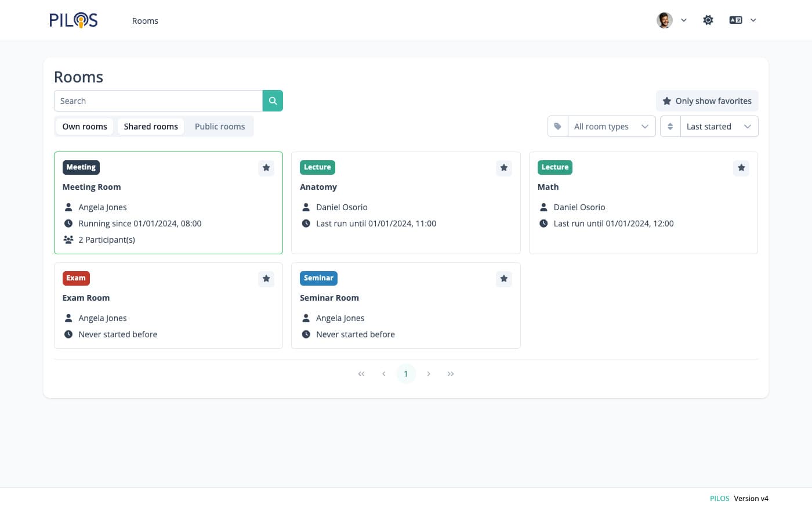The image size is (812, 508).
Task: Toggle Own rooms filter
Action: point(85,127)
